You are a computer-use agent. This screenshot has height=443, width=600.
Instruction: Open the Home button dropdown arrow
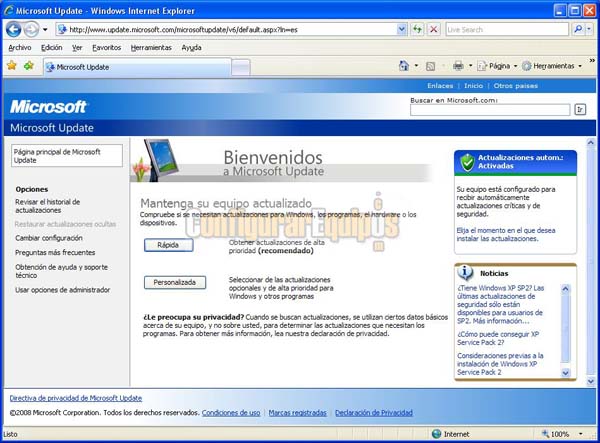pos(416,66)
